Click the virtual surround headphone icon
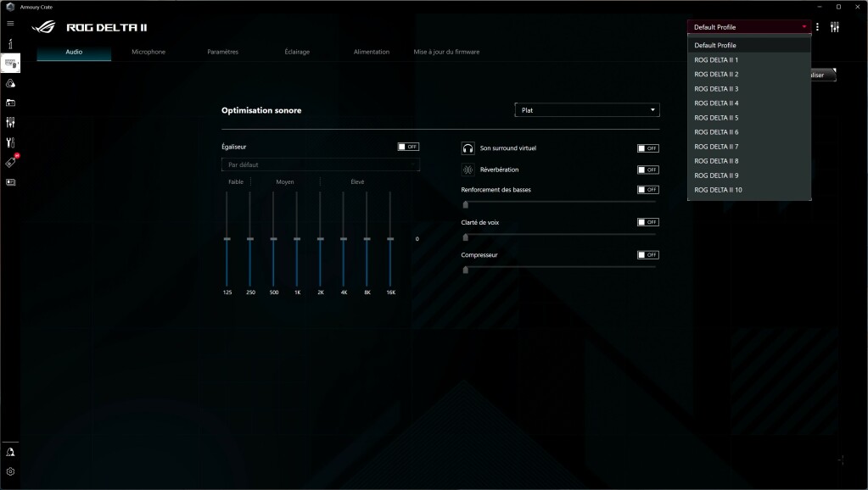The image size is (868, 490). pos(468,148)
